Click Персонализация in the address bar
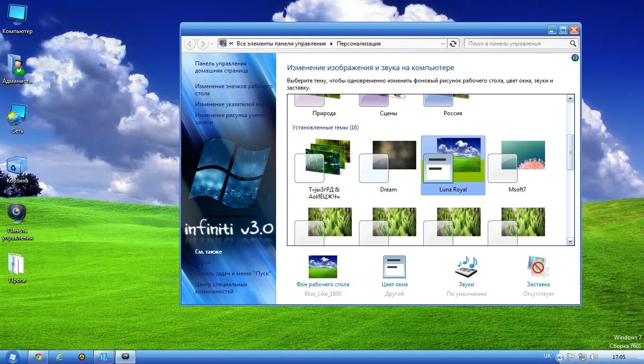644x364 pixels. pyautogui.click(x=358, y=44)
